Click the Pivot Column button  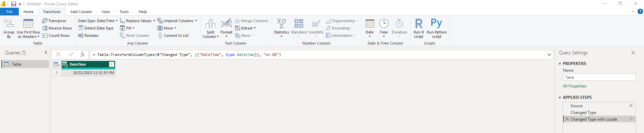pos(135,36)
